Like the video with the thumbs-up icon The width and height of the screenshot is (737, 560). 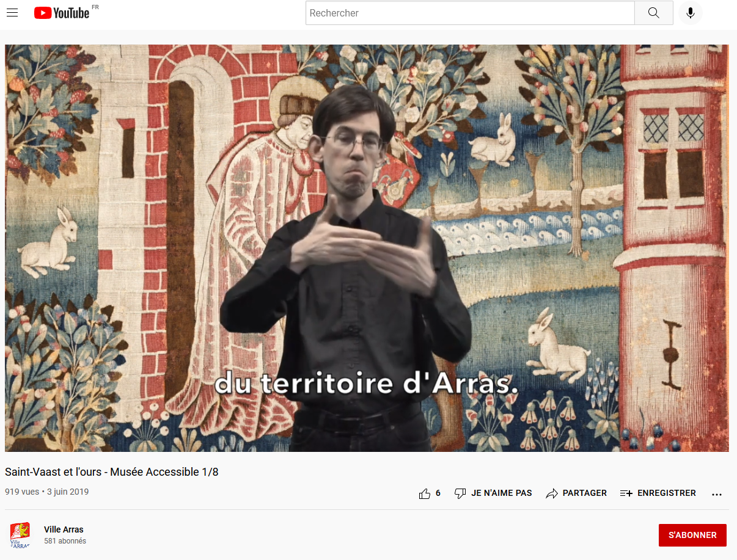coord(425,493)
